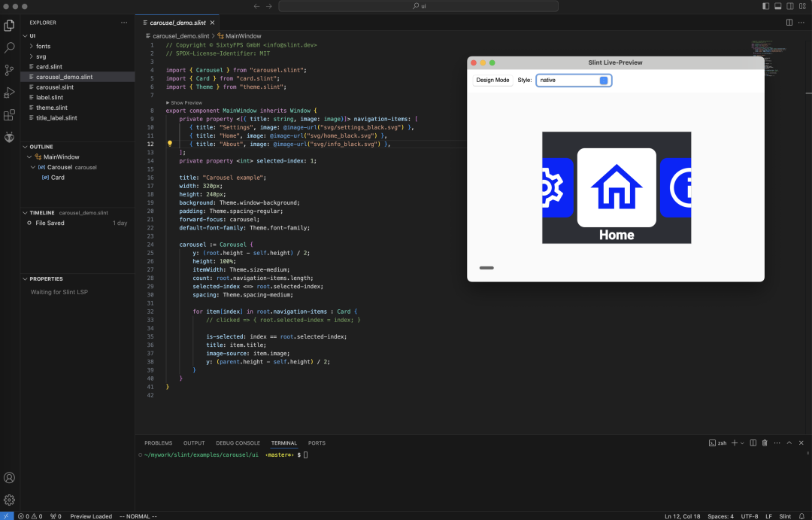This screenshot has width=812, height=520.
Task: Kill the terminal with trash icon
Action: click(x=765, y=442)
